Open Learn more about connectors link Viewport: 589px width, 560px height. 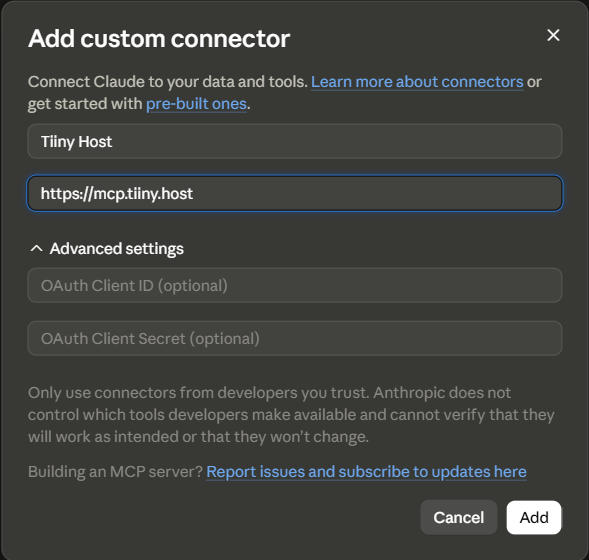(417, 82)
